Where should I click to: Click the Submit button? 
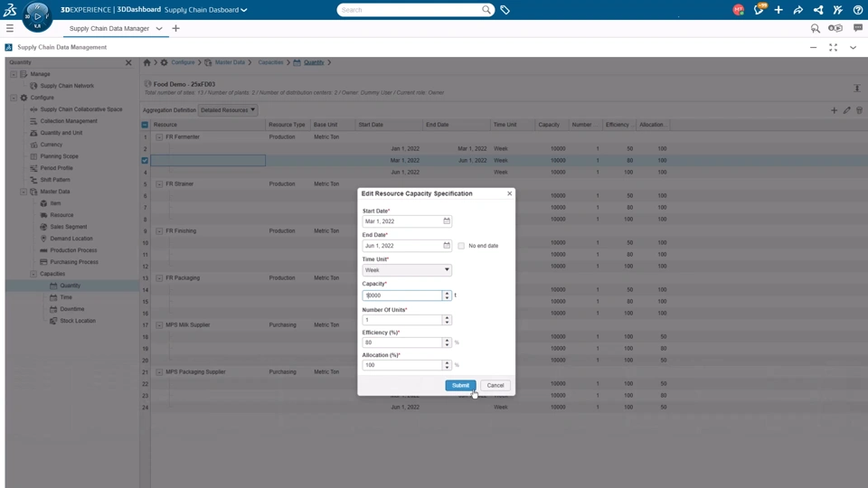click(x=460, y=386)
